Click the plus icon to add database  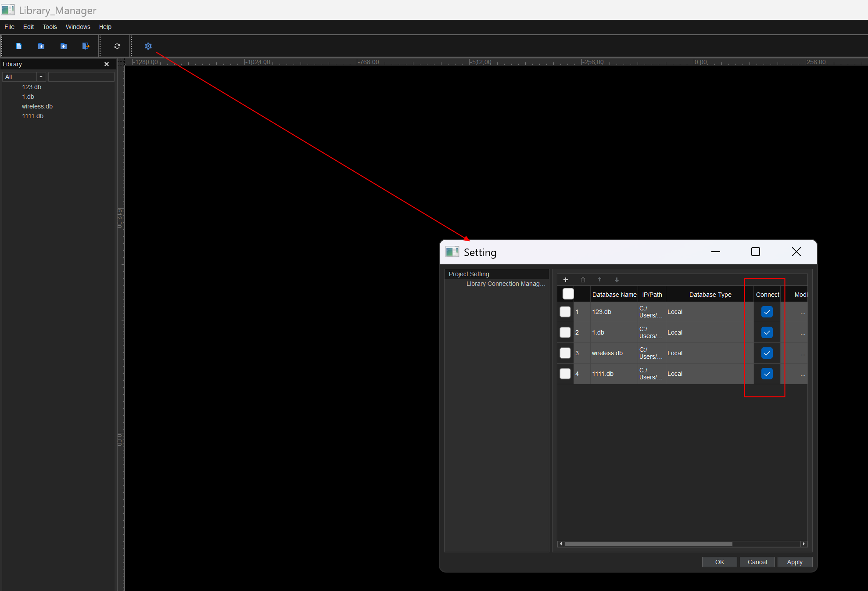pyautogui.click(x=566, y=280)
